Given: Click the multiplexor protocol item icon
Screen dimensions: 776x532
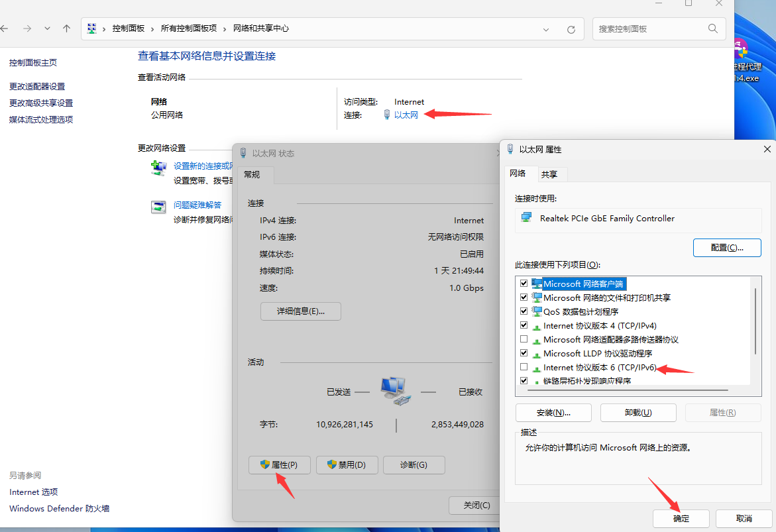Looking at the screenshot, I should pyautogui.click(x=537, y=341).
